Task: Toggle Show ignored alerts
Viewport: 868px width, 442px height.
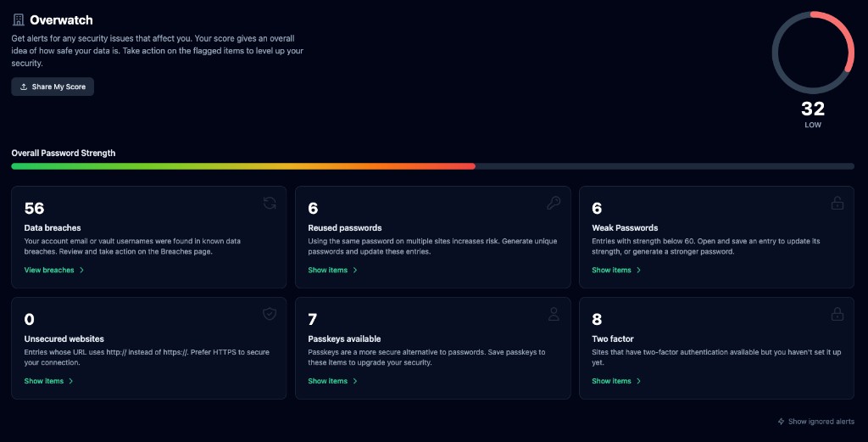Action: click(x=821, y=422)
